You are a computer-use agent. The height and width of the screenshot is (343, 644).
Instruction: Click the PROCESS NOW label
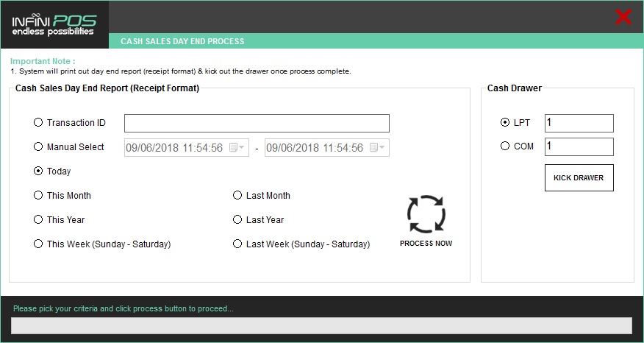point(426,244)
